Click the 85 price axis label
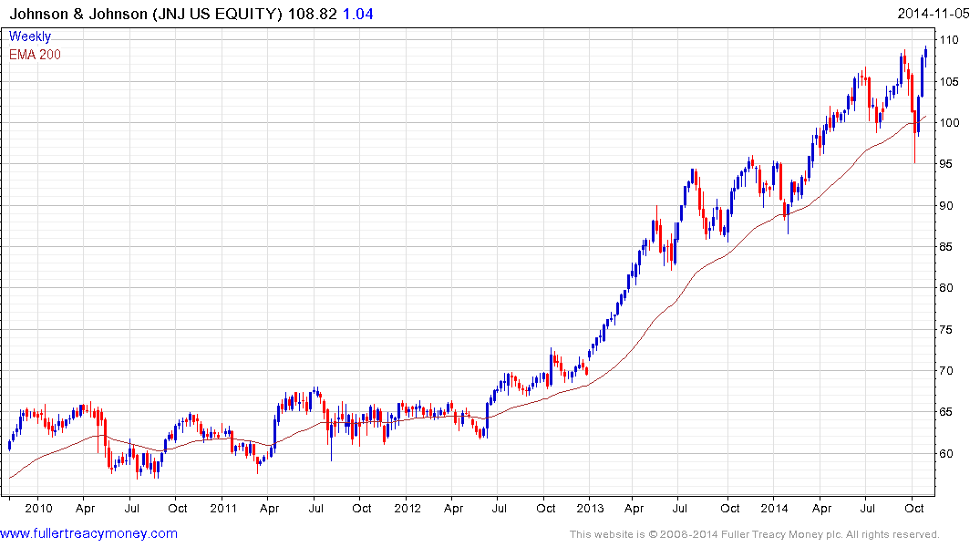Screen dimensions: 980x547 coord(946,247)
